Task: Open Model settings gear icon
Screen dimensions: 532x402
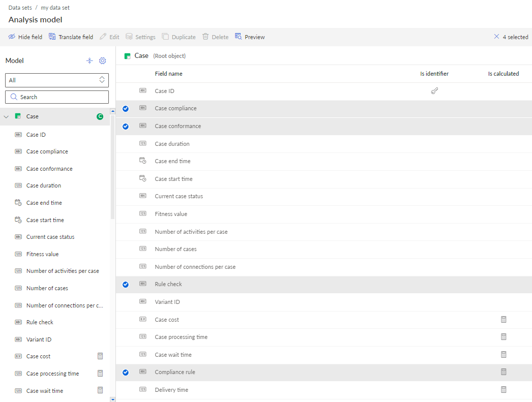Action: (102, 60)
